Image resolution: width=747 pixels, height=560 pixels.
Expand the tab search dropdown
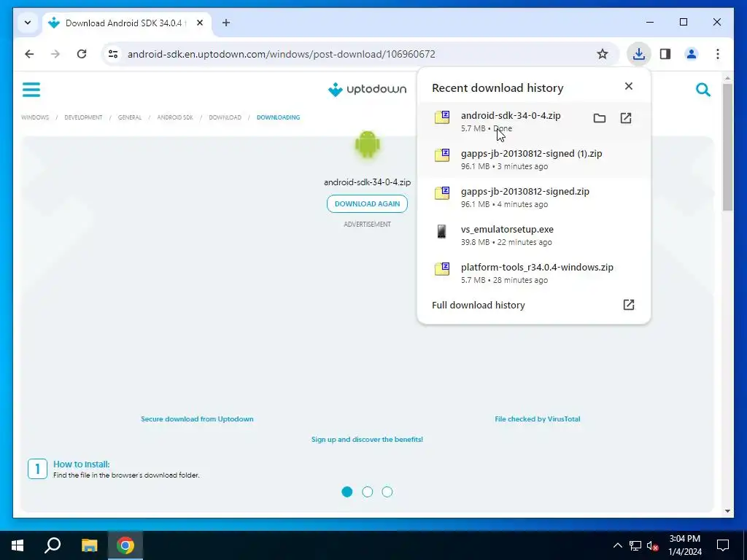pos(28,23)
